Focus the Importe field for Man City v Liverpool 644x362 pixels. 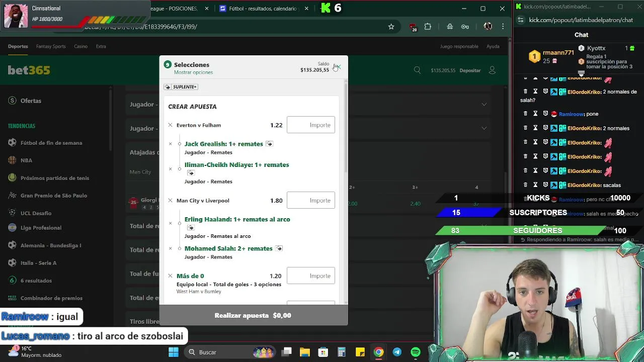pos(311,201)
